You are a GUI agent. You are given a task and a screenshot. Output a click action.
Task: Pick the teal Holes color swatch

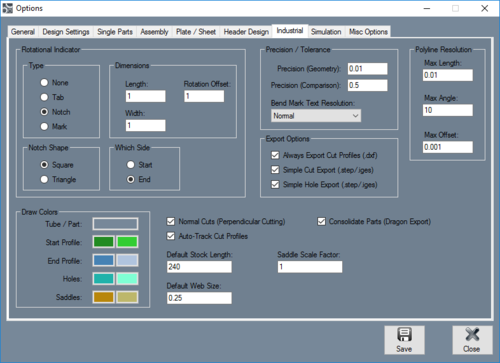tap(103, 279)
